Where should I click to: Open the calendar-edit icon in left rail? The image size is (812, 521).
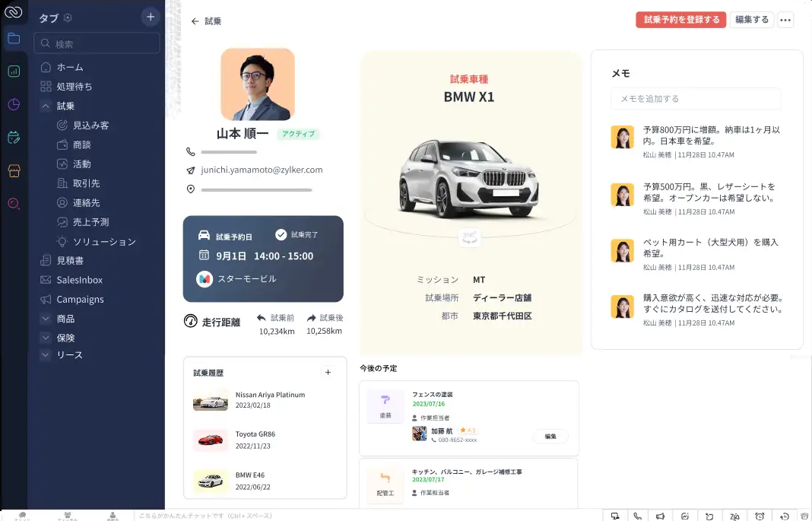[14, 137]
